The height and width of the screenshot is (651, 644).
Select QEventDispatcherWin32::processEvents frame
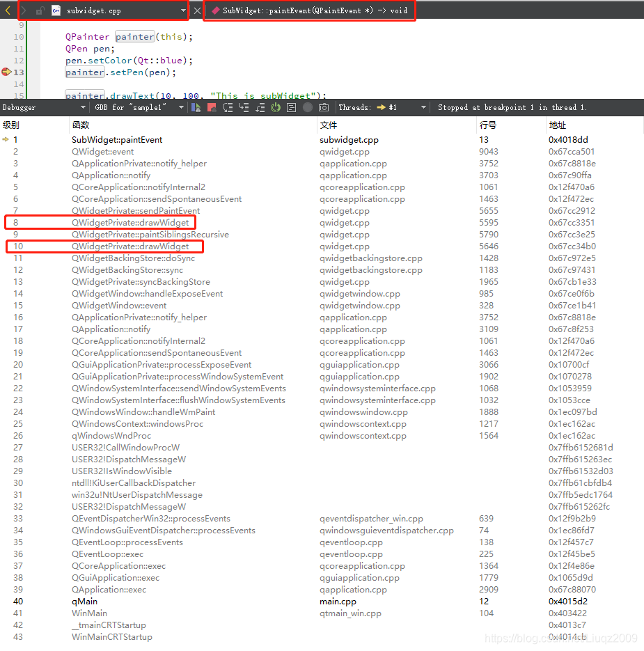(322, 518)
